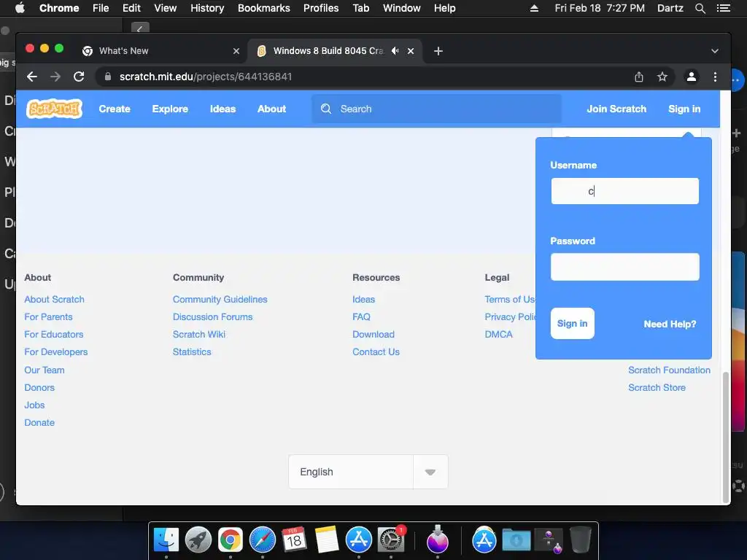Close the Windows 8 Build 8045 tab
747x560 pixels.
(411, 51)
